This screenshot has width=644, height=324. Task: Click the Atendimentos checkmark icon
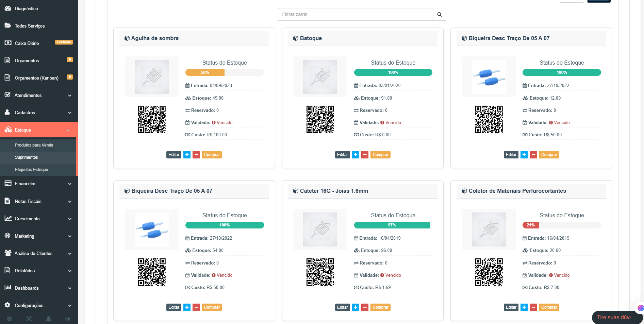click(7, 95)
